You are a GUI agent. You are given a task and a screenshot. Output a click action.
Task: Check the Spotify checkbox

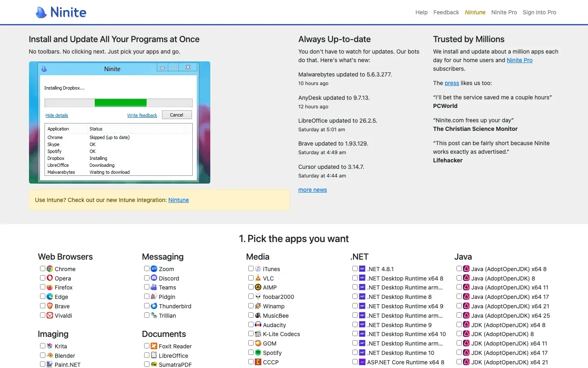251,352
